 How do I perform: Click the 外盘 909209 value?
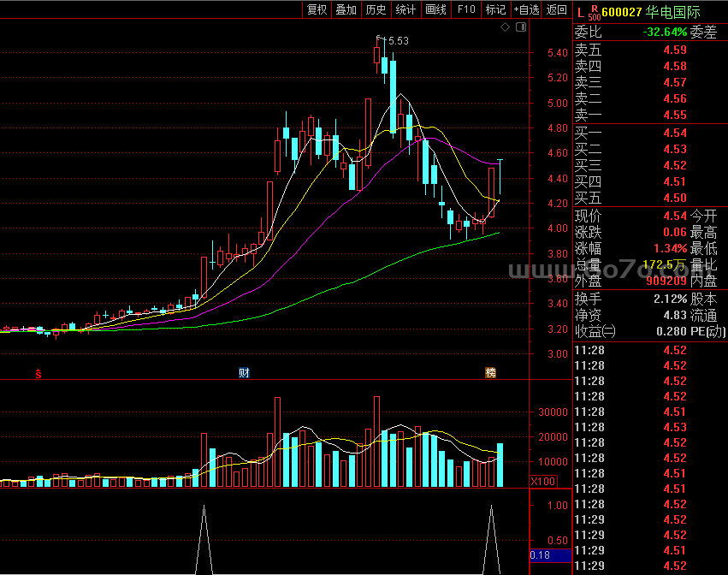(666, 281)
